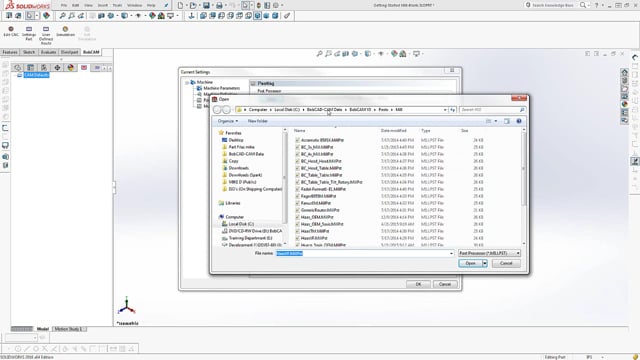Open the File menu

64,5
